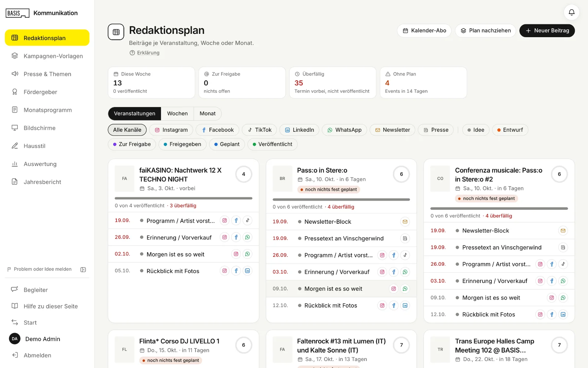Filter by Zur Freigabe status
This screenshot has height=368, width=588.
132,144
